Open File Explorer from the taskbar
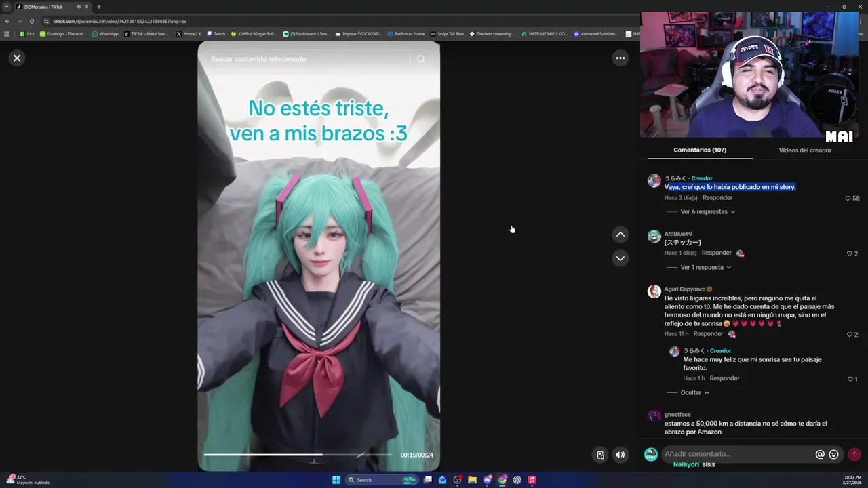Viewport: 868px width, 488px height. [472, 480]
